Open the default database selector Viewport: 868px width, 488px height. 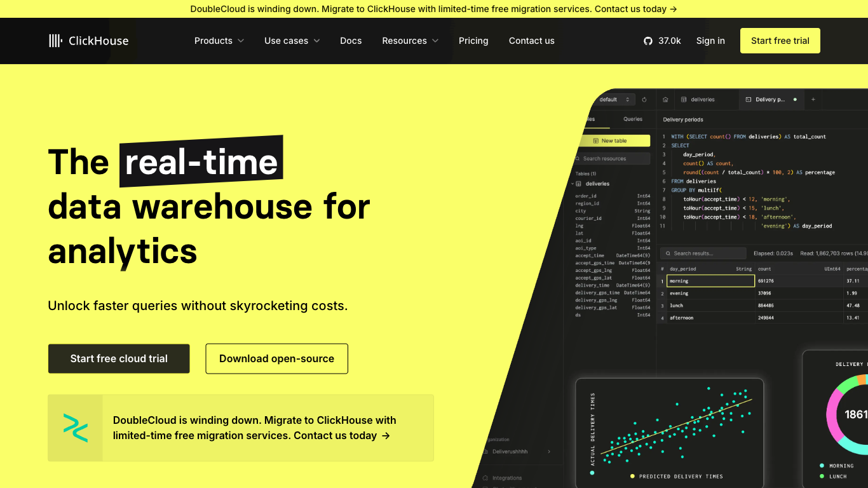point(615,100)
